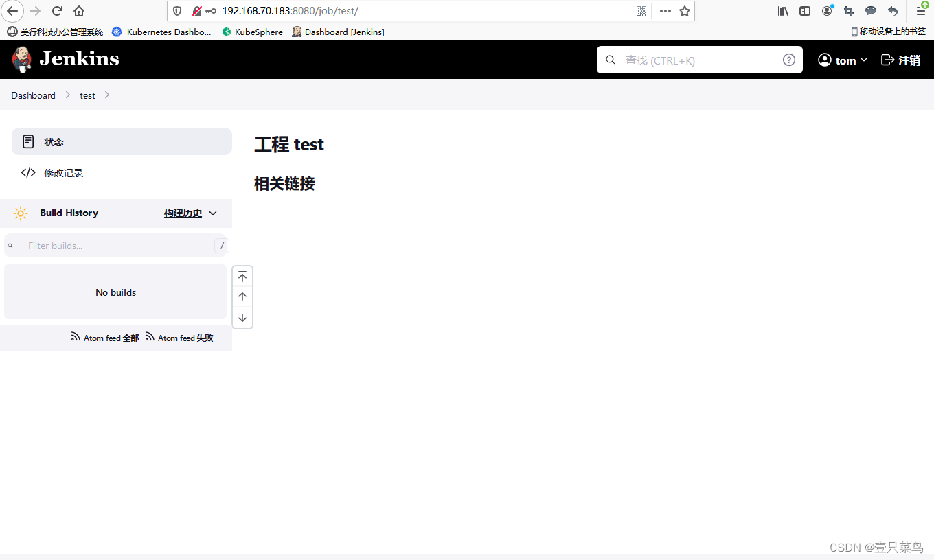Click the up arrow in build history
The height and width of the screenshot is (560, 934).
click(x=242, y=297)
